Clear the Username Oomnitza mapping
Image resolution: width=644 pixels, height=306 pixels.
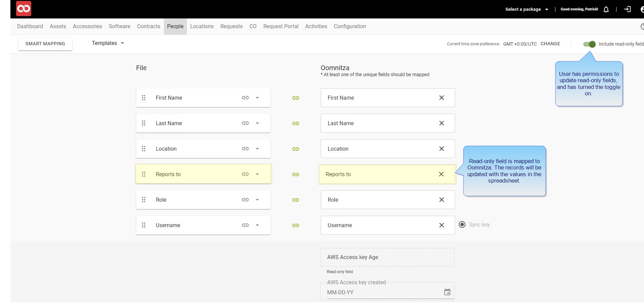441,225
